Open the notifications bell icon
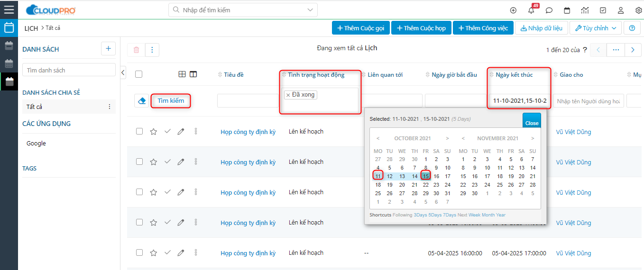Viewport: 644px width, 270px height. [531, 10]
